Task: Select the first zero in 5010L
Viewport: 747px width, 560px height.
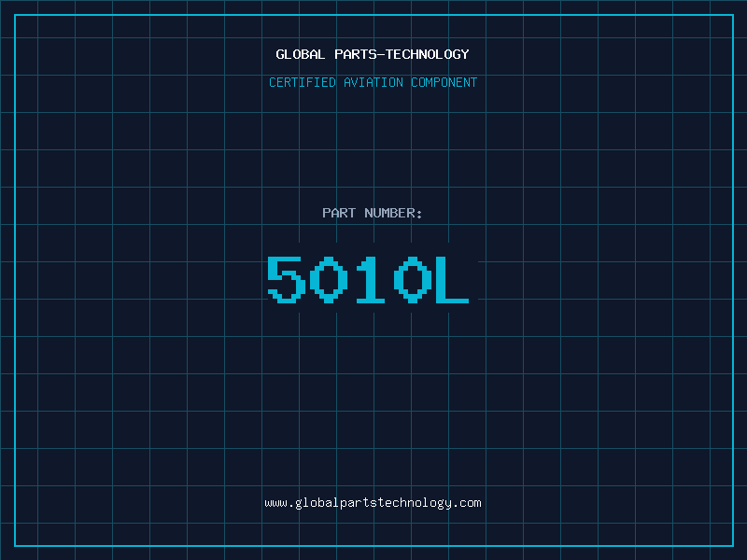Action: click(329, 279)
